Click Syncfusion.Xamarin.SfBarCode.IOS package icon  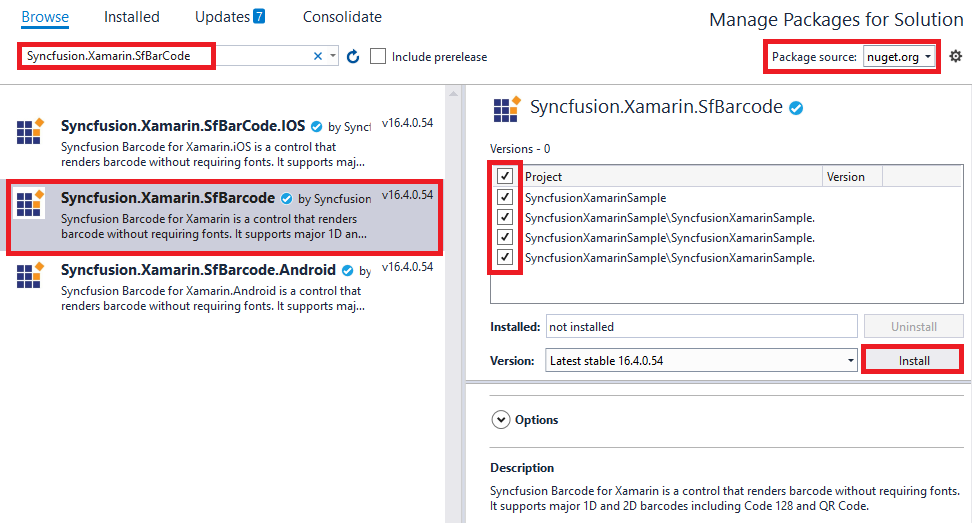click(30, 131)
